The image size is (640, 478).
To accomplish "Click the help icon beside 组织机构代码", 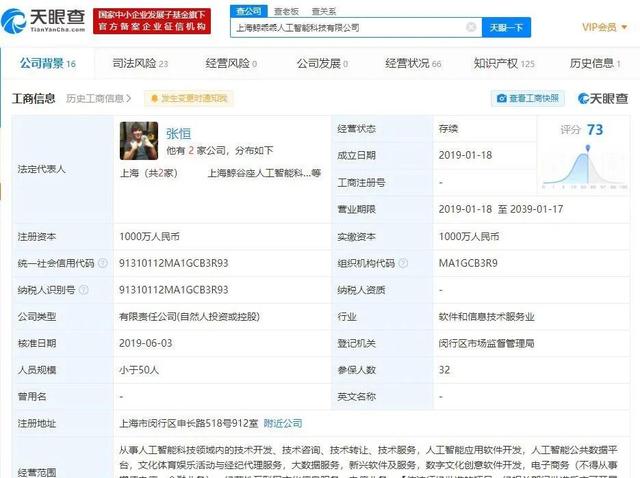I will click(403, 263).
